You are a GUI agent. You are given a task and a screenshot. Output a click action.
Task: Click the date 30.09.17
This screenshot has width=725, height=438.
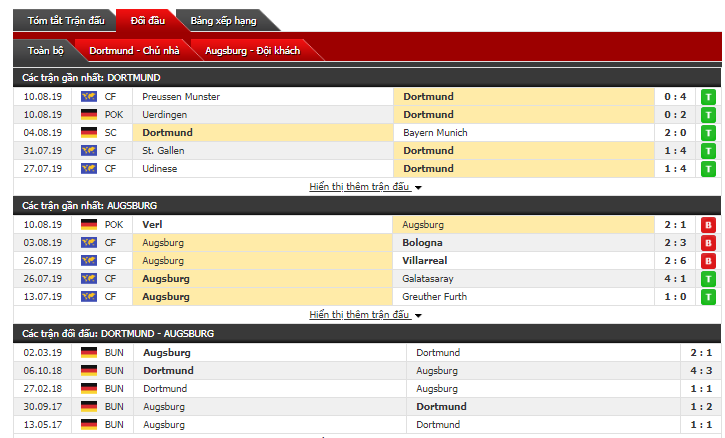43,407
